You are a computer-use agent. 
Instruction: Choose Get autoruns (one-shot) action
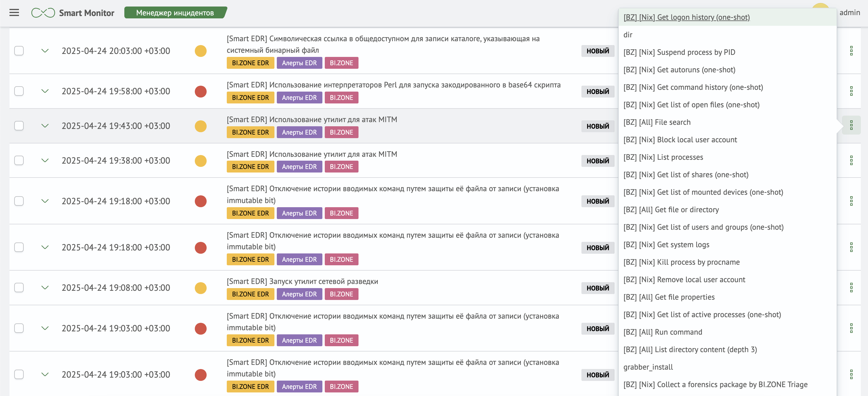(x=727, y=70)
